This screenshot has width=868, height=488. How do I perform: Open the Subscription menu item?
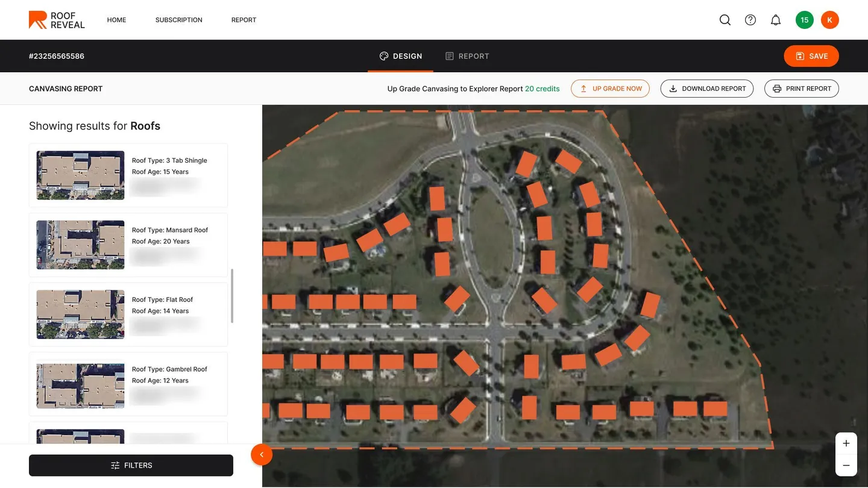(179, 20)
